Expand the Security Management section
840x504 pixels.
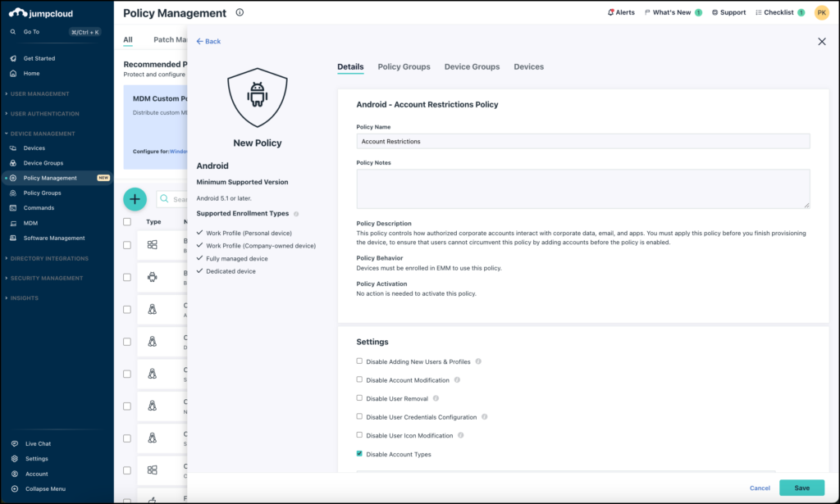pos(48,276)
